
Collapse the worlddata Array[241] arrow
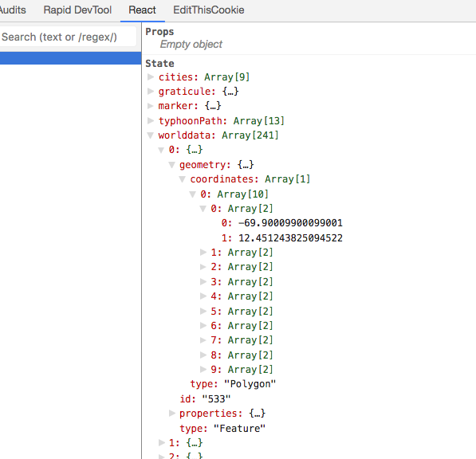(x=150, y=135)
